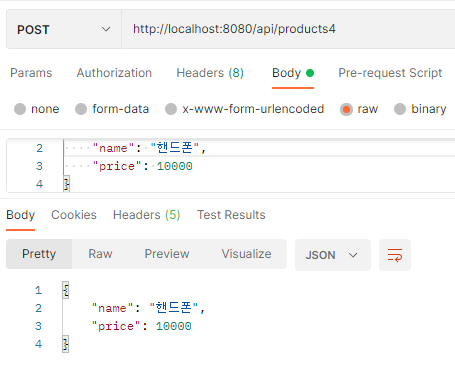The width and height of the screenshot is (455, 365).
Task: Collapse response JSON at opening brace
Action: (66, 290)
